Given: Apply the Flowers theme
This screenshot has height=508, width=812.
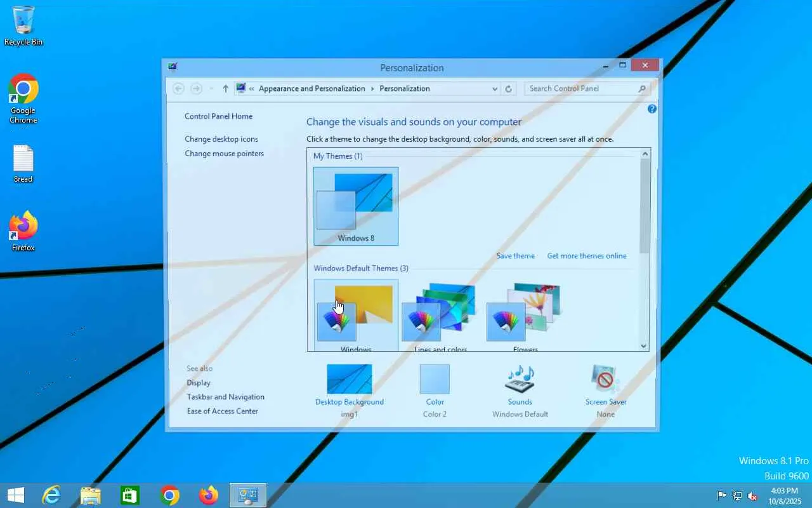Looking at the screenshot, I should click(x=525, y=315).
